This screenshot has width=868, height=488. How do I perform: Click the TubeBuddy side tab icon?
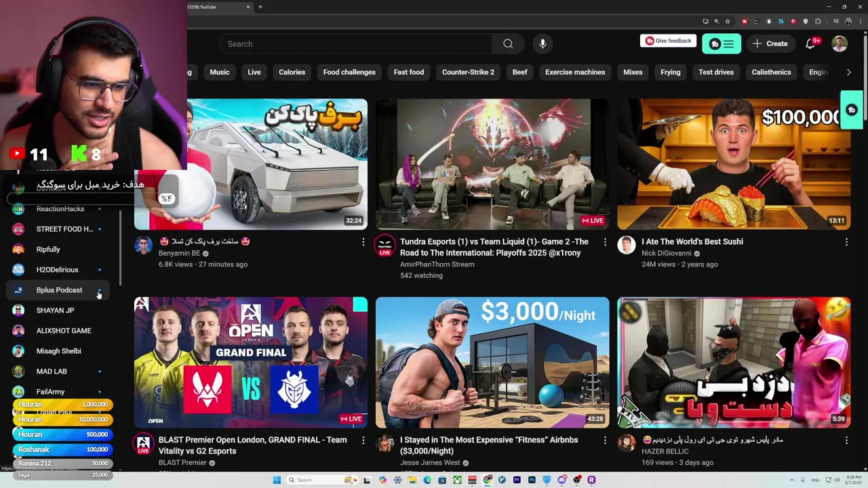pos(852,110)
